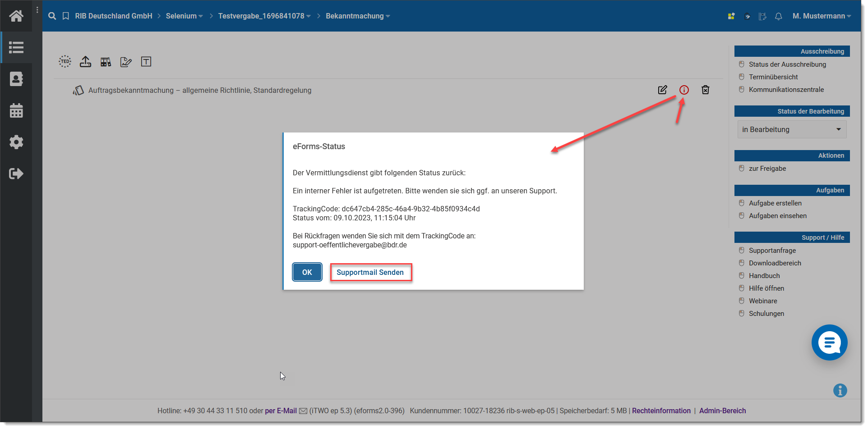This screenshot has width=868, height=429.
Task: Click the red eForms status info icon
Action: (x=684, y=90)
